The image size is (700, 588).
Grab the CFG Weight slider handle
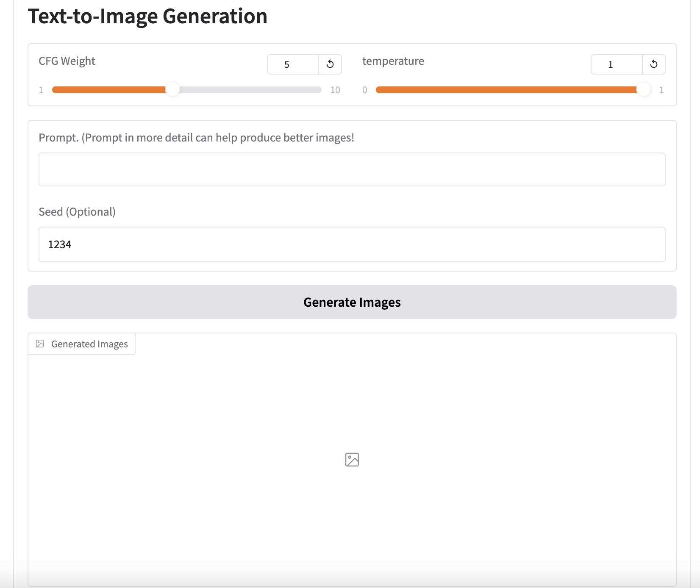tap(172, 90)
